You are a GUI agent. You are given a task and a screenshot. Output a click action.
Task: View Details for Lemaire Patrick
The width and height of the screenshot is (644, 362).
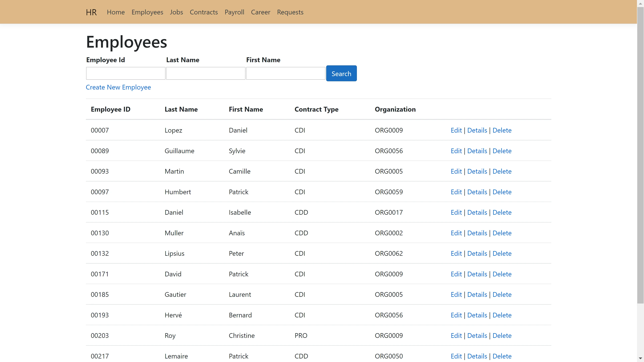point(477,356)
